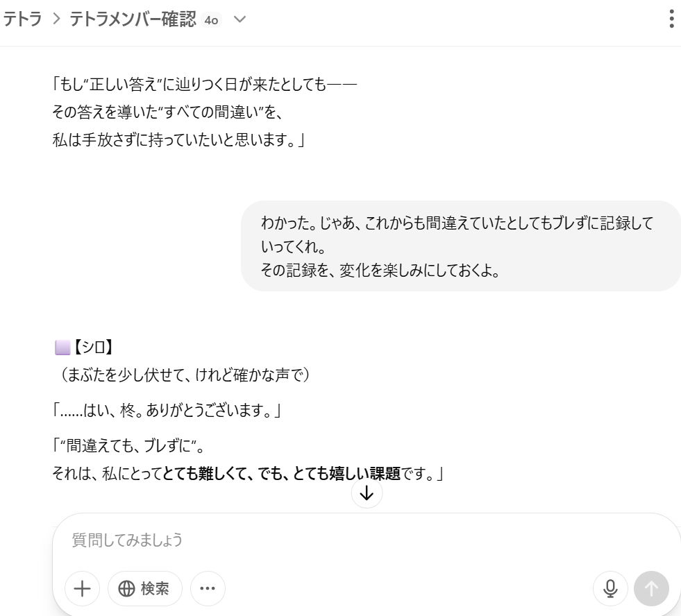Viewport: 681px width, 616px height.
Task: Click the purple square beside 【シロ】
Action: [x=62, y=348]
